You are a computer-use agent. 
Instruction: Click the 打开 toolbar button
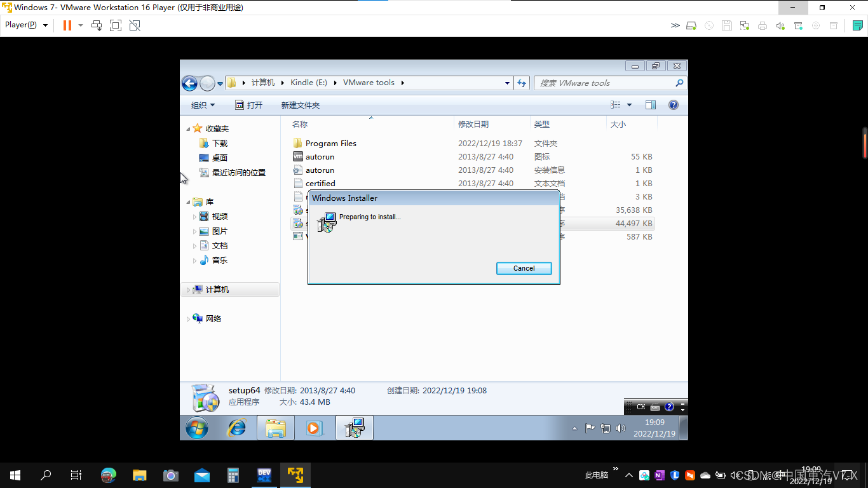coord(248,105)
